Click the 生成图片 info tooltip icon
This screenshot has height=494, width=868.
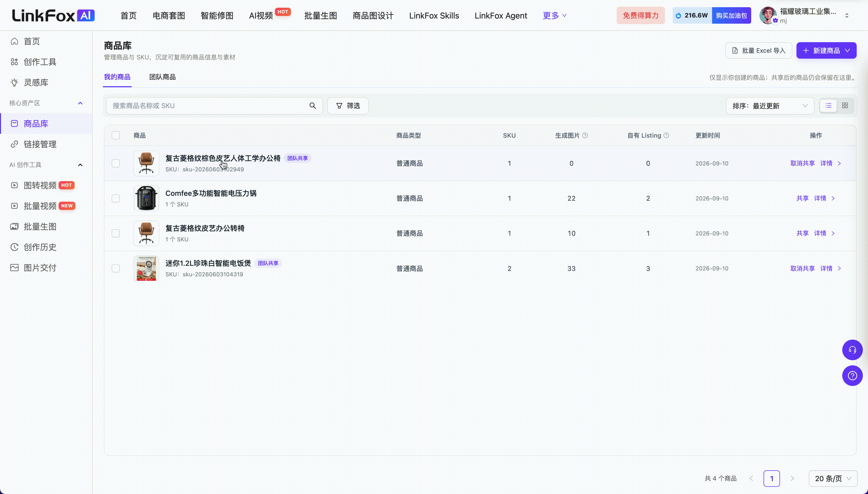coord(585,135)
